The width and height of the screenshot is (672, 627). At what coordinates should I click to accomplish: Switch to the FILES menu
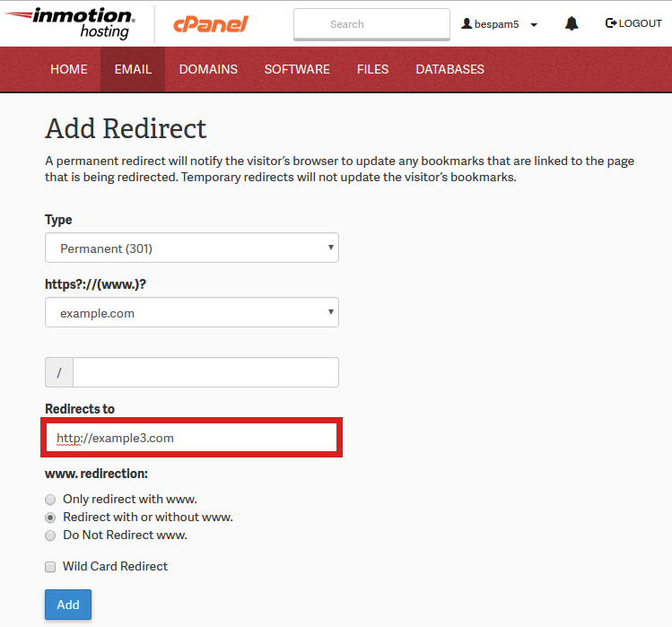point(372,69)
